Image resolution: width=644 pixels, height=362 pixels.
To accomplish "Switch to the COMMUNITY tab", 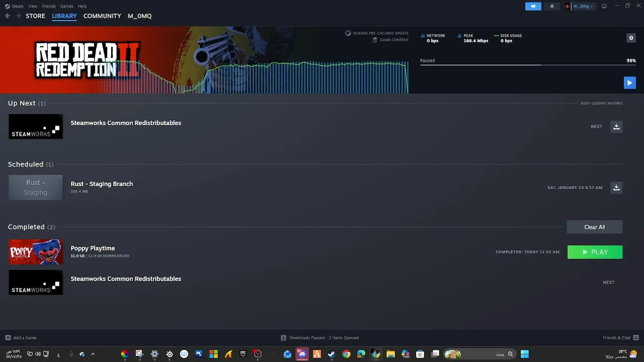I will click(x=102, y=16).
